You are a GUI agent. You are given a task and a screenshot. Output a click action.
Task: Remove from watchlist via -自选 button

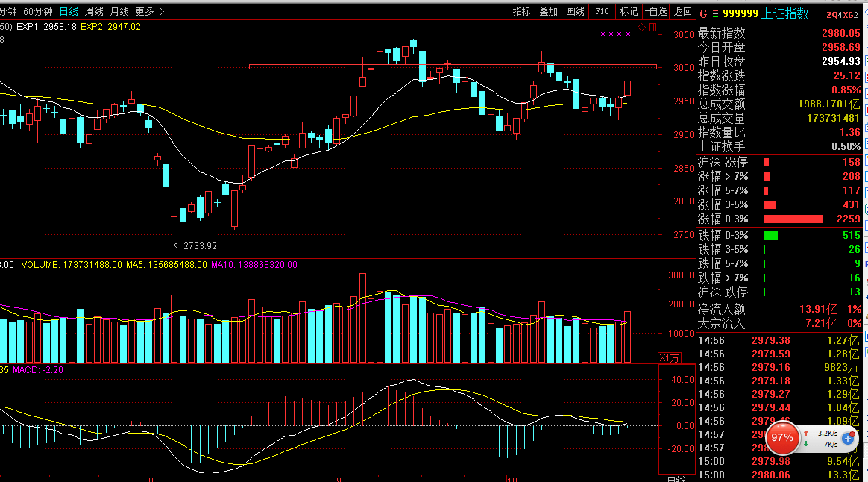coord(655,11)
